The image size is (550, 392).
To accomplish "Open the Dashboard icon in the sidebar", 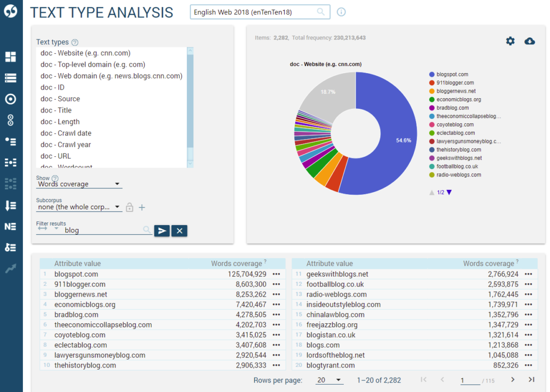I will (x=11, y=57).
